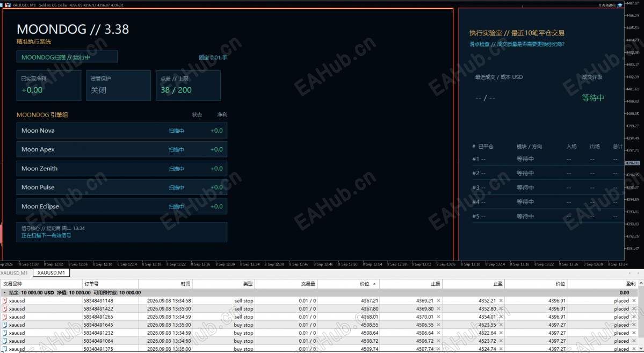The height and width of the screenshot is (353, 644).
Task: Click the trade table scrollbar up arrow
Action: pos(641,284)
